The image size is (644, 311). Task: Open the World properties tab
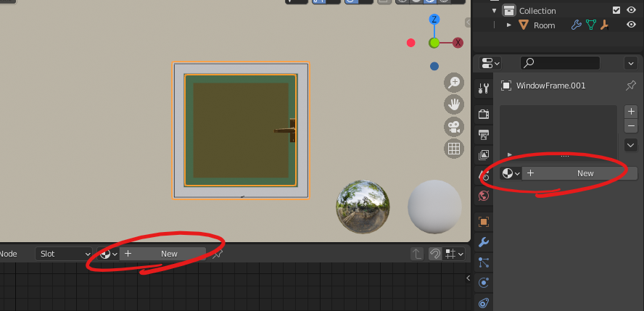click(484, 196)
